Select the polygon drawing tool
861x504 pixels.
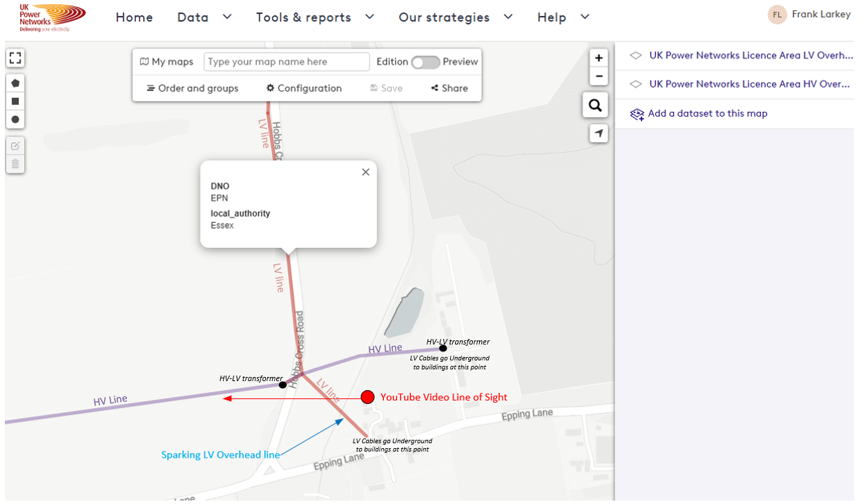coord(15,83)
